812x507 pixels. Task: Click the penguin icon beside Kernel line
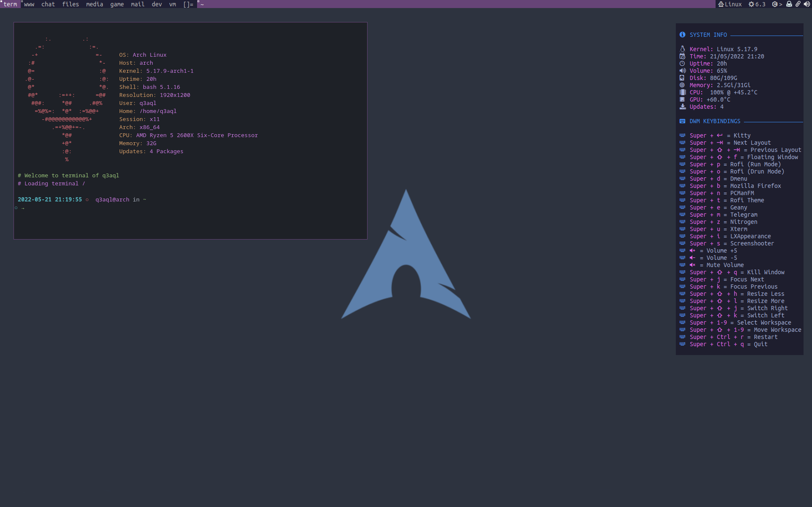click(682, 49)
